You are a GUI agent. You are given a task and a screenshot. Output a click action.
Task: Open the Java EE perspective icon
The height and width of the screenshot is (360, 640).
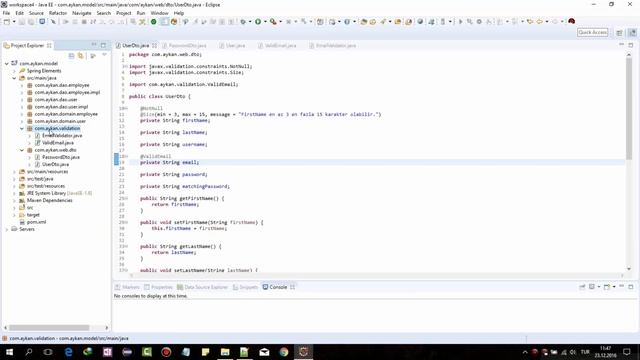pos(632,32)
